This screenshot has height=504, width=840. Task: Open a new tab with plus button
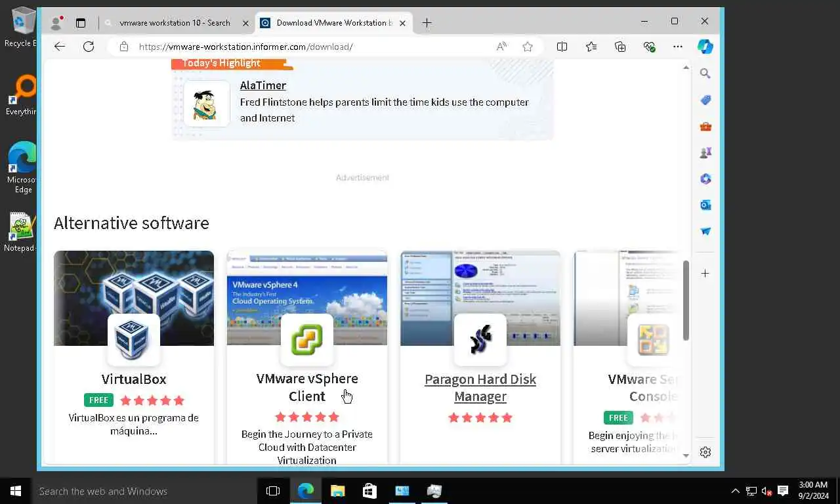(x=427, y=23)
